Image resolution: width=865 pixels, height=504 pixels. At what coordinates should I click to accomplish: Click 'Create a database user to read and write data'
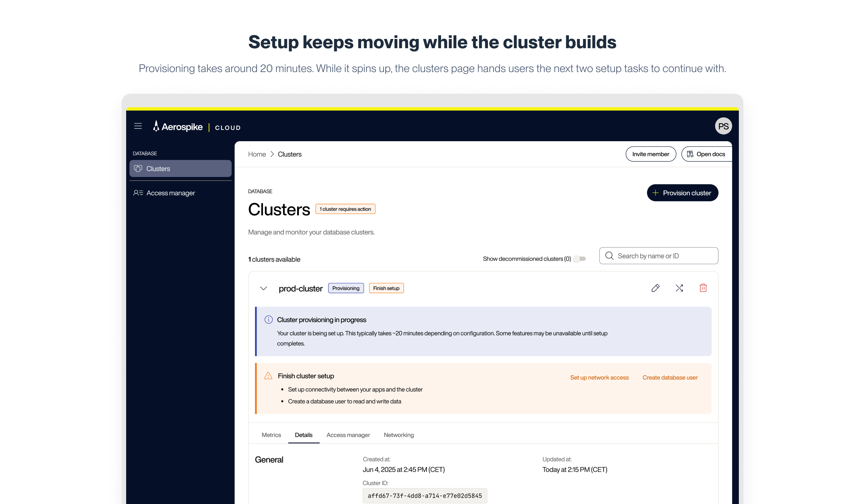click(x=345, y=401)
